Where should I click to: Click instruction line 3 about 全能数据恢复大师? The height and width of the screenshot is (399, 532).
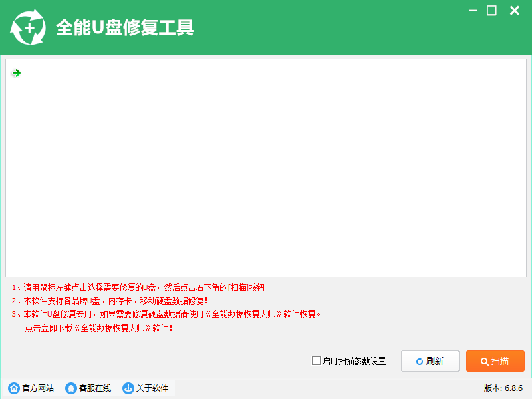(166, 314)
